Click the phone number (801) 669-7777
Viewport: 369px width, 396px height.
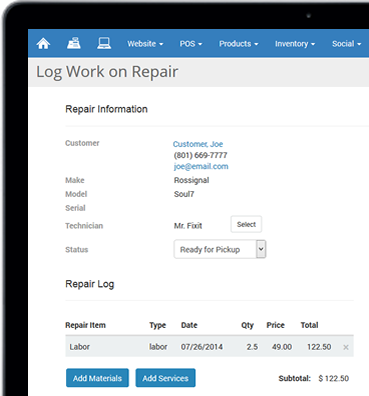(x=200, y=155)
